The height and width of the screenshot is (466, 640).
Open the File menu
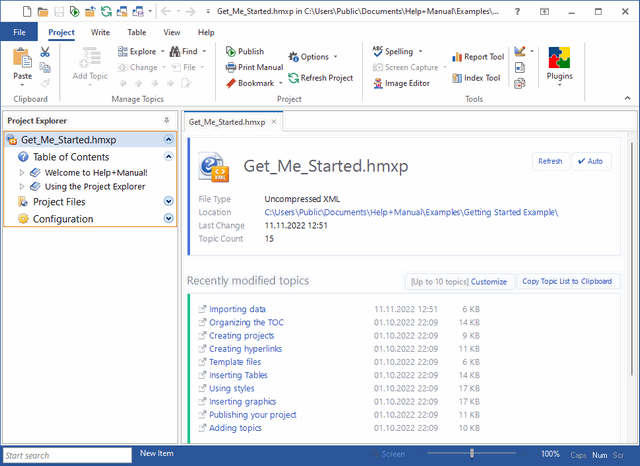(19, 32)
